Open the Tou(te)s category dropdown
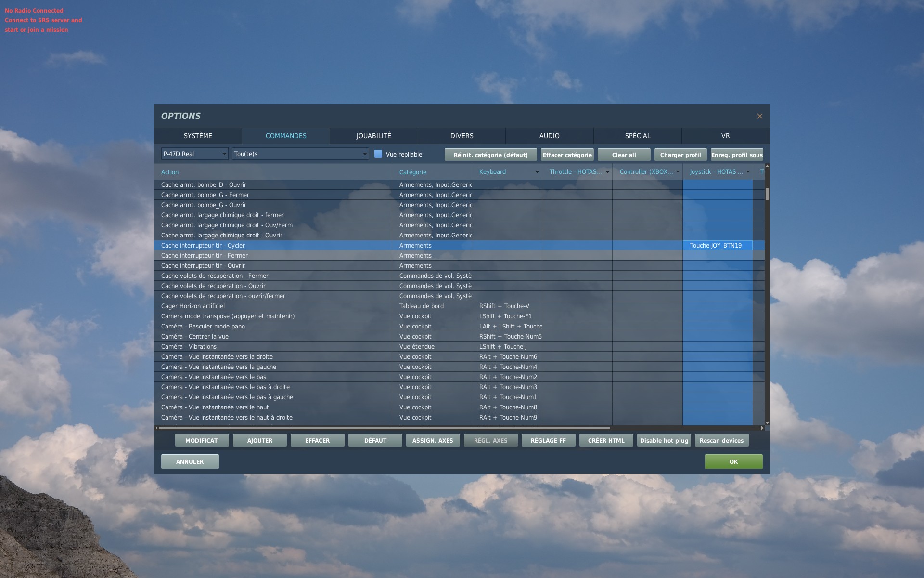 (300, 154)
